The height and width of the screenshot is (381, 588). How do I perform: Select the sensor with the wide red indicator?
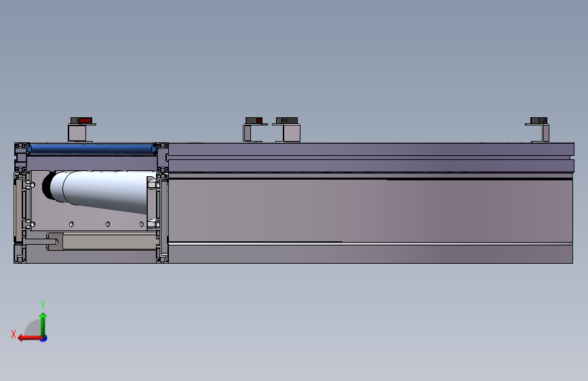(81, 121)
